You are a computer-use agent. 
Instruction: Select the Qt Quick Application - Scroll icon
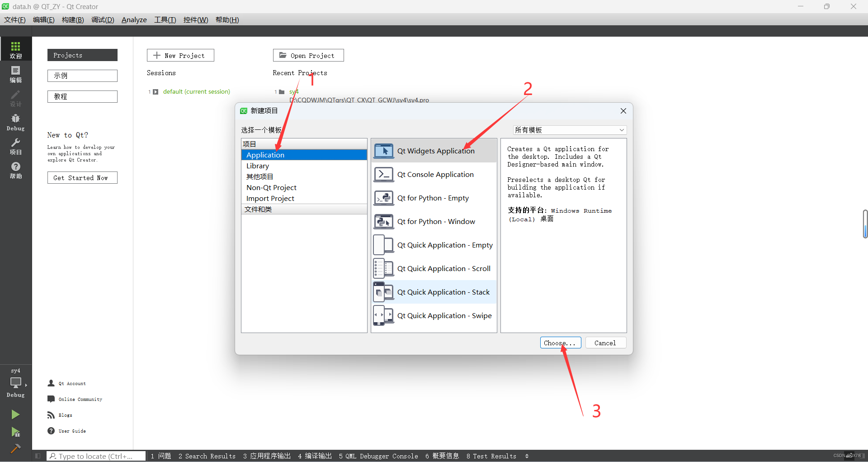(x=384, y=268)
